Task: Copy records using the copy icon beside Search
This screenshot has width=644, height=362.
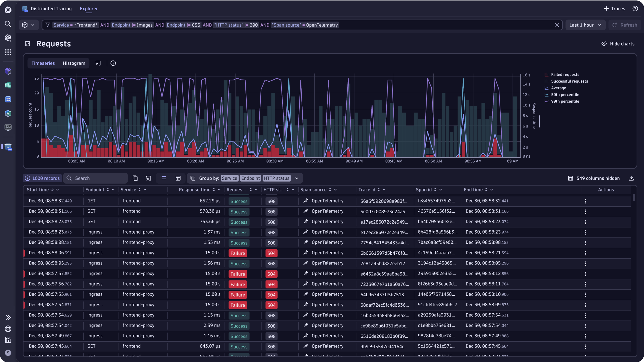Action: (x=135, y=178)
